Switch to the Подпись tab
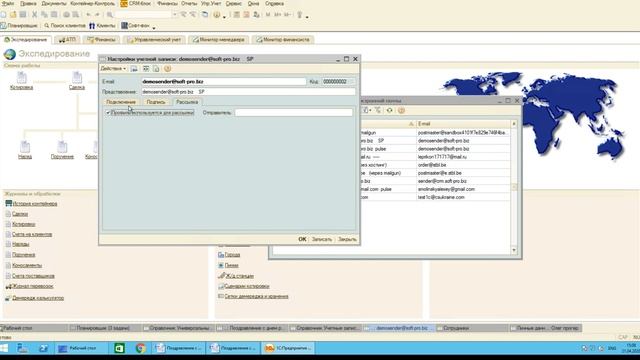Screen dimensions: 640x360 (156, 102)
